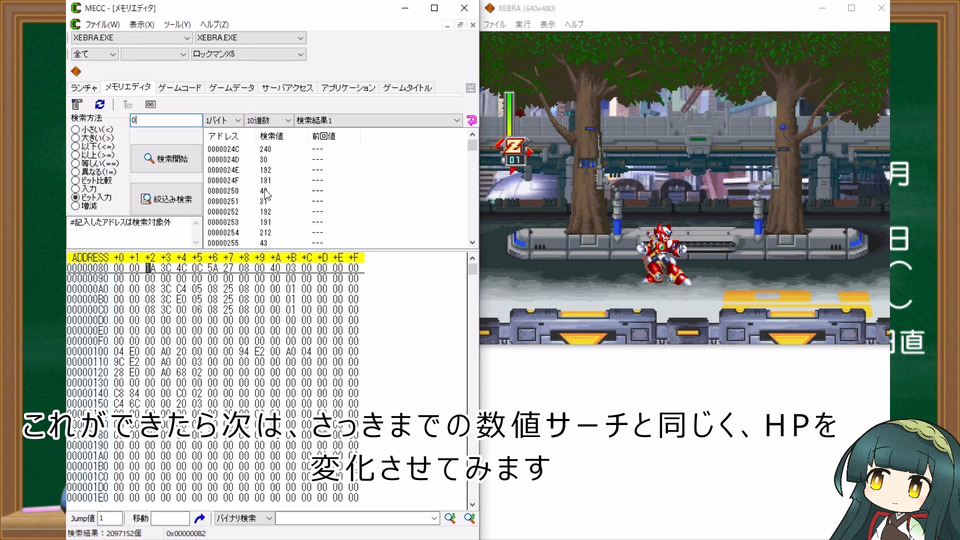
Task: Click the hex dump vertical scrollbar thumb
Action: coord(472,269)
